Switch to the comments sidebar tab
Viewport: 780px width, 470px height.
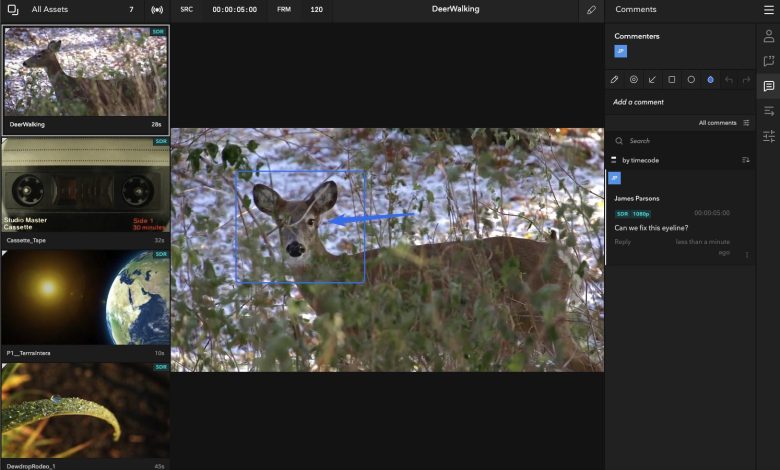coord(768,86)
